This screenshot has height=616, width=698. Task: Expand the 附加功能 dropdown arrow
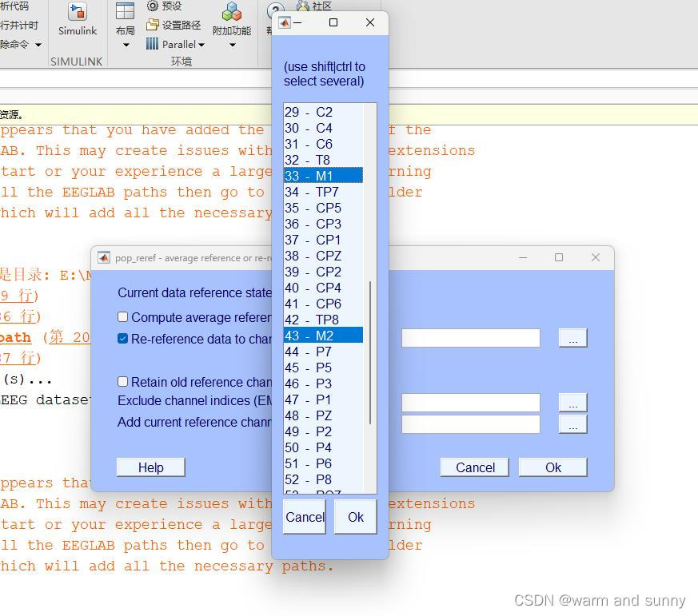(x=233, y=45)
